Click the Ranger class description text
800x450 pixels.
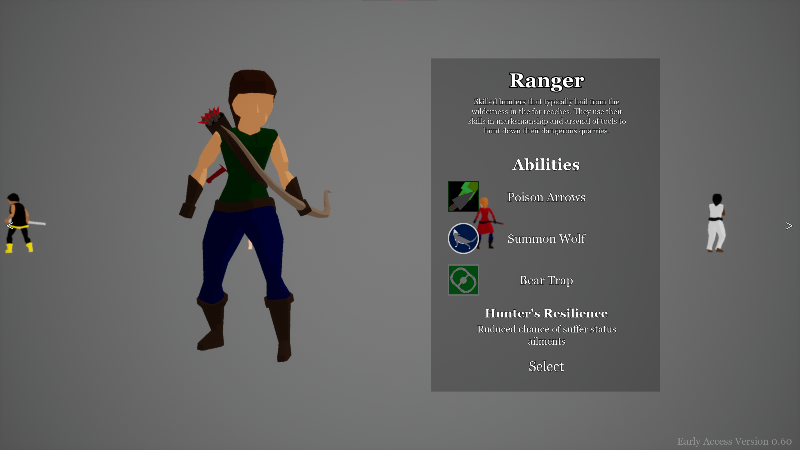[546, 116]
